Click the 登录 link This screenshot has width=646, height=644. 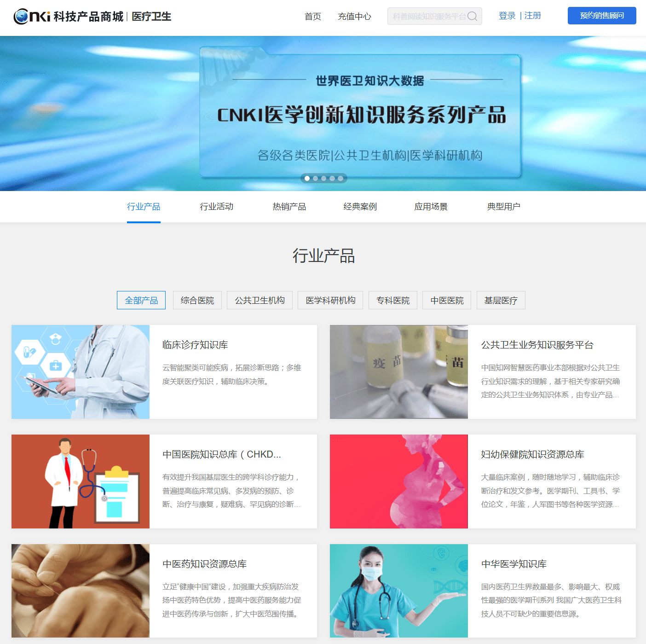point(507,16)
